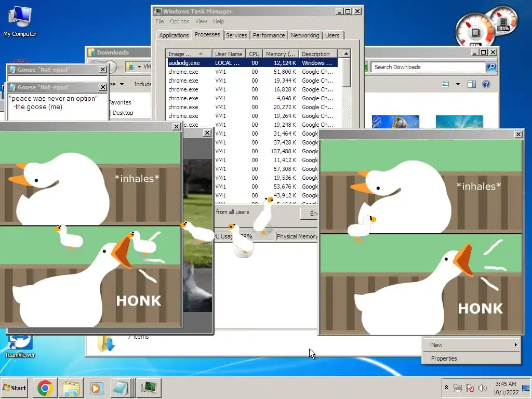Sort processes by Memory column
Screen dimensions: 532x399
click(x=281, y=54)
